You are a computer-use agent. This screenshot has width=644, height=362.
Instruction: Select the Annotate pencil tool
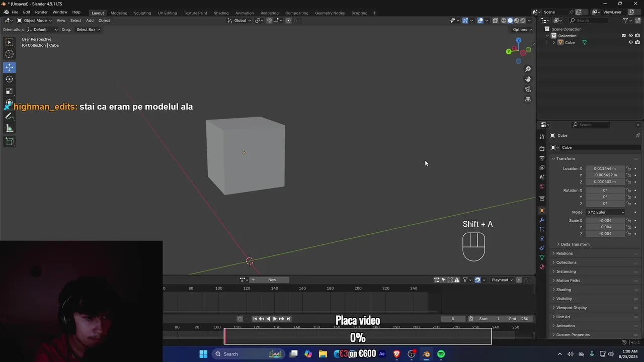10,116
